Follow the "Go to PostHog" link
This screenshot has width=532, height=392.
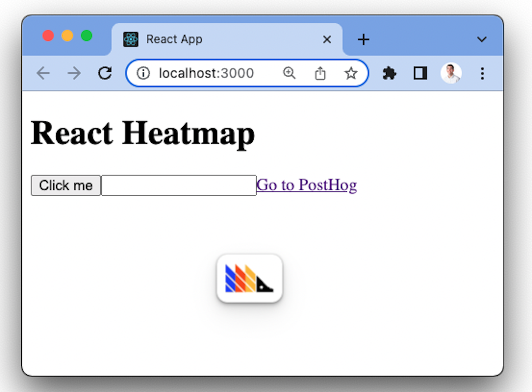click(x=306, y=185)
